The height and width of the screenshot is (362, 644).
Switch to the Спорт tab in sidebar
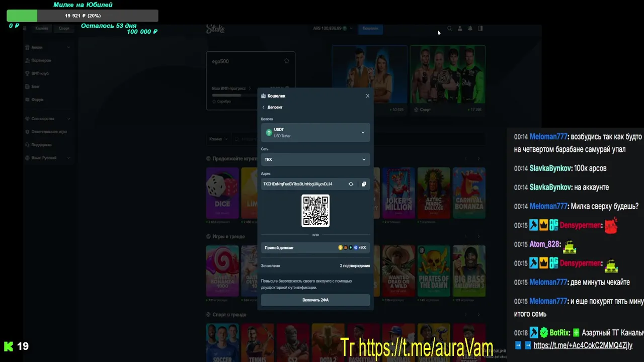64,28
